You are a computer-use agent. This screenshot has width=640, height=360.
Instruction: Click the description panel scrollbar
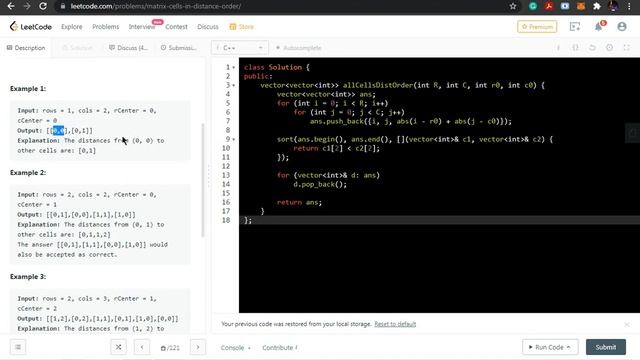tap(203, 180)
